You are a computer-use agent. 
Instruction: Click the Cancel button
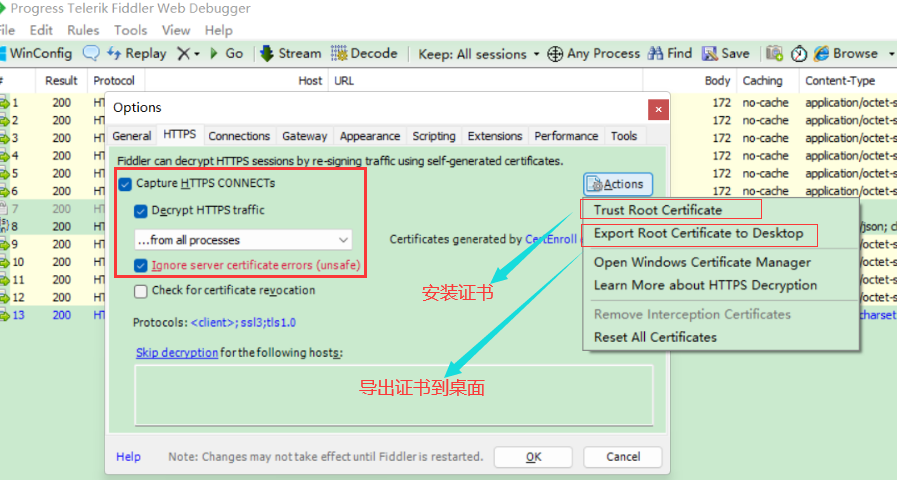pyautogui.click(x=623, y=457)
